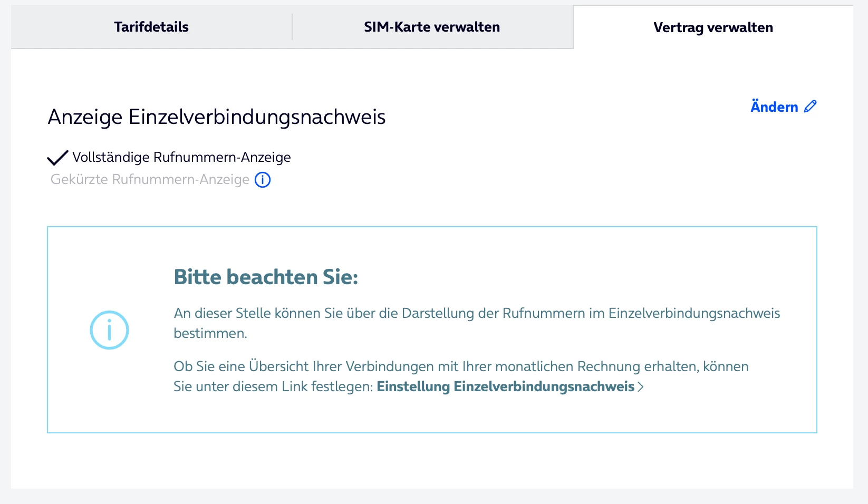The width and height of the screenshot is (868, 504).
Task: Choose the Gekürzte Rufnummern-Anzeige option
Action: [150, 180]
